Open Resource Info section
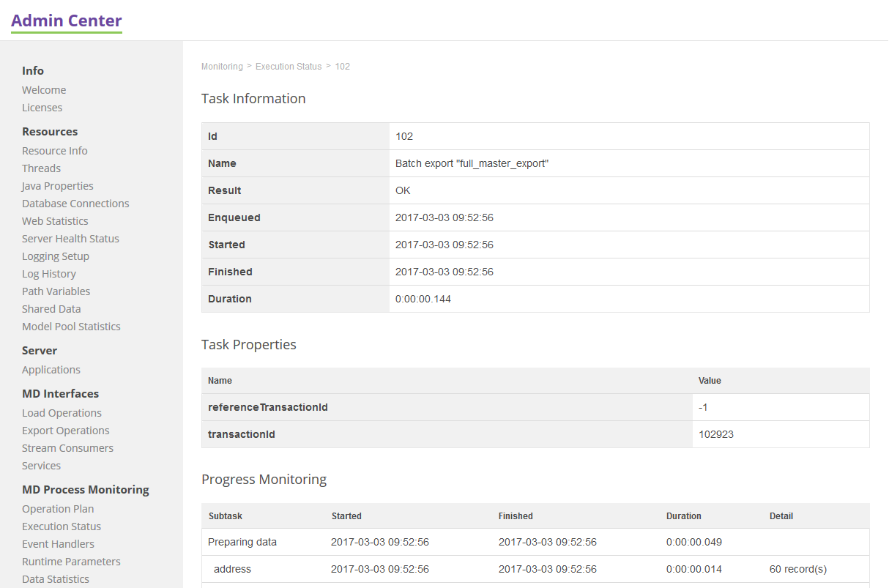 [55, 151]
